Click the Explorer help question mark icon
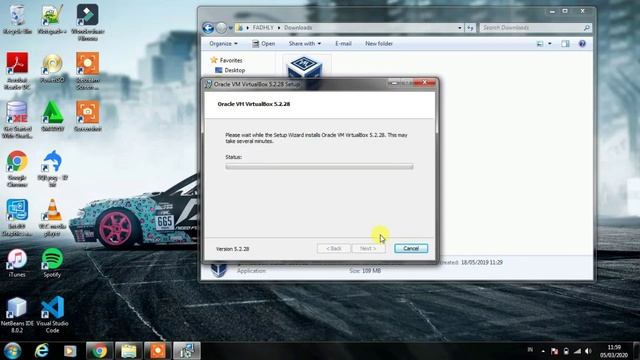 582,44
